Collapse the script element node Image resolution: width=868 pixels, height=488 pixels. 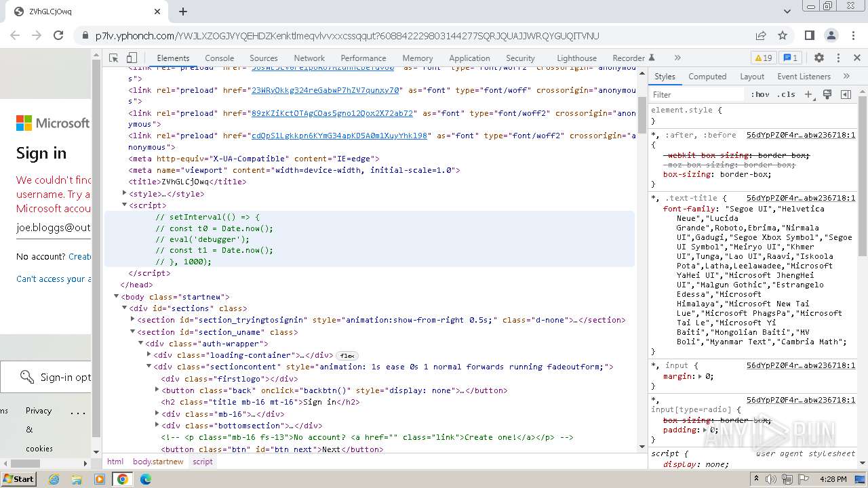tap(125, 205)
